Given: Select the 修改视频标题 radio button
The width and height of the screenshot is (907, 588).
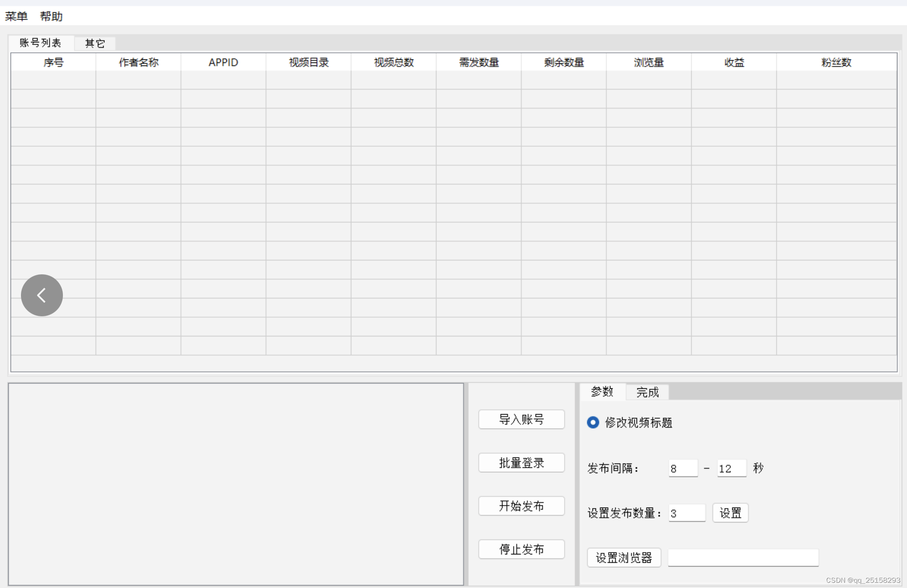Looking at the screenshot, I should pyautogui.click(x=593, y=422).
